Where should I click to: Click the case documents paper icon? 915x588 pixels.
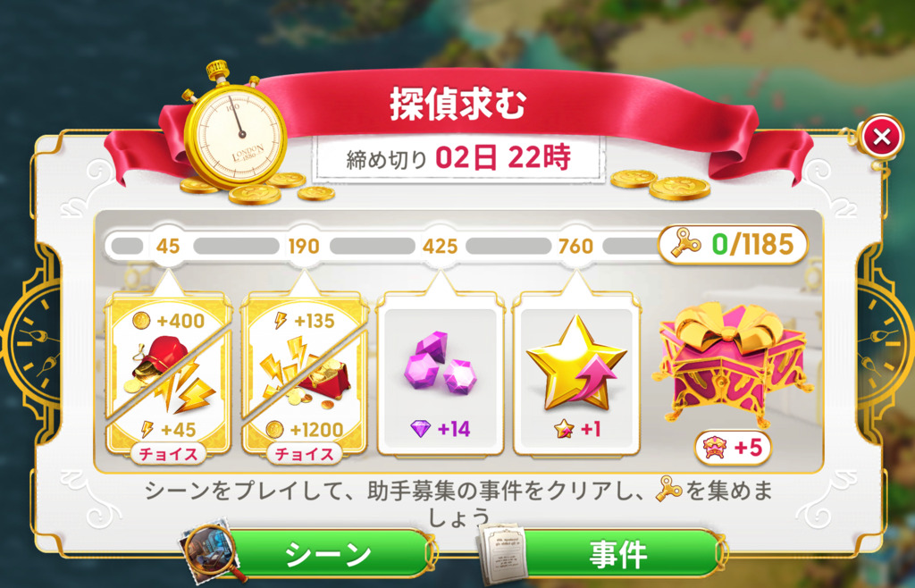(x=502, y=552)
